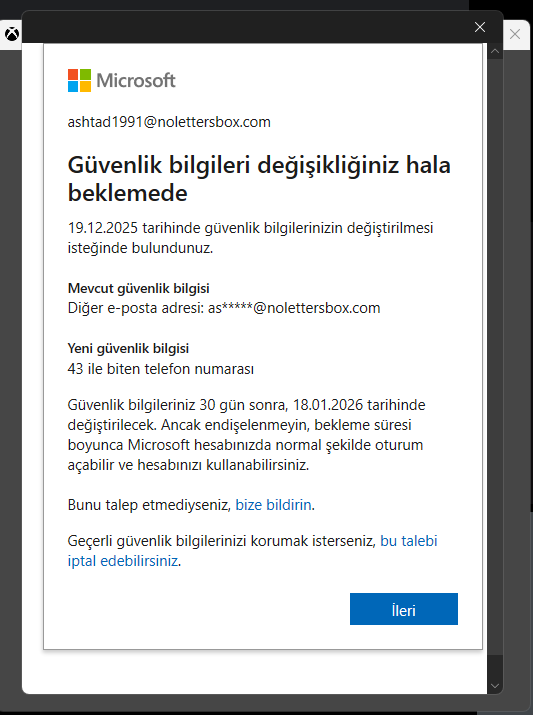Click masked email as*****@nolettersbox.com
Viewport: 533px width, 715px height.
click(294, 308)
